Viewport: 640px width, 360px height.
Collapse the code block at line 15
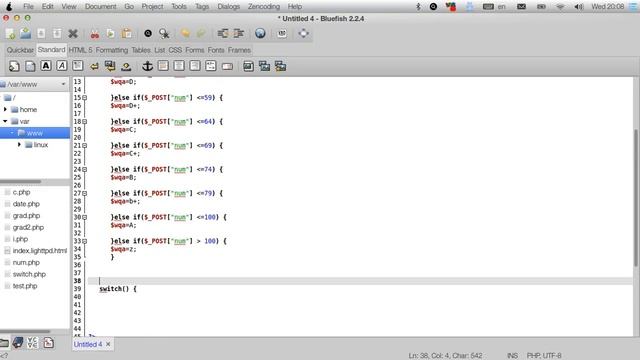coord(84,98)
